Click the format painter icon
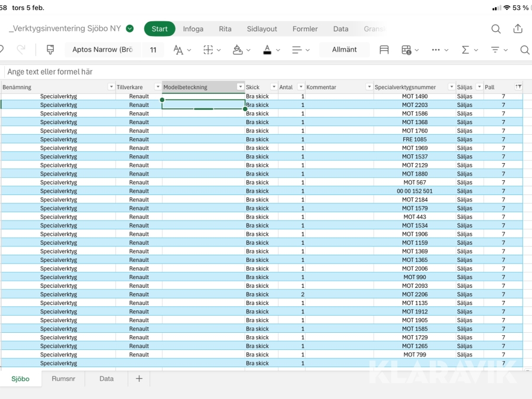The width and height of the screenshot is (532, 399). 50,50
